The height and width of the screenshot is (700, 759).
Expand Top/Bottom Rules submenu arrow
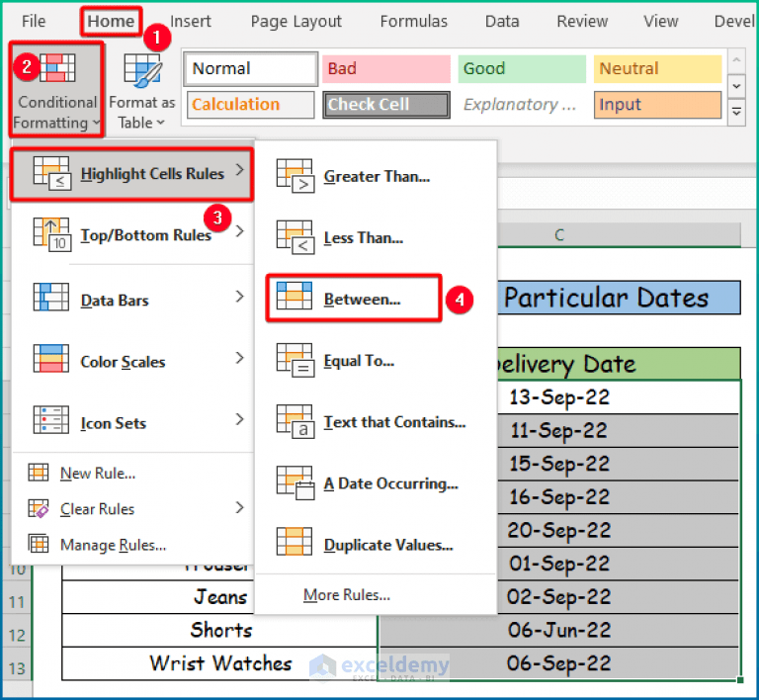coord(239,231)
